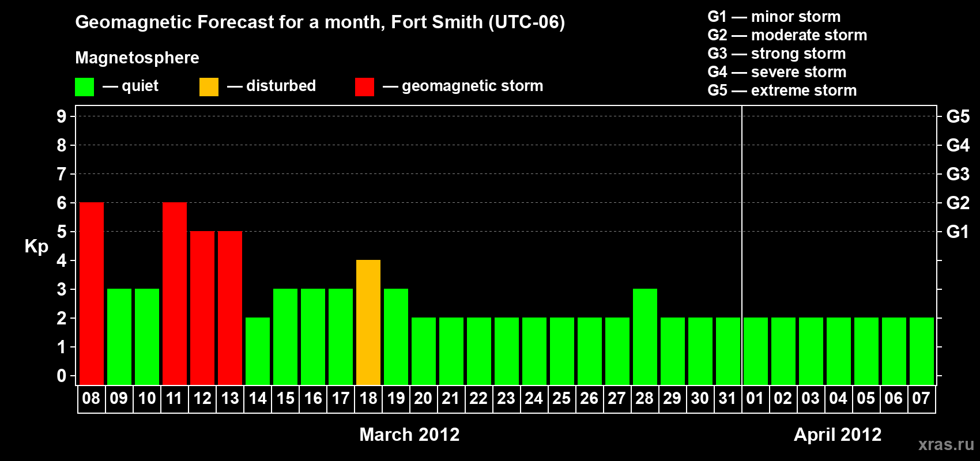The height and width of the screenshot is (461, 980).
Task: Click date label 24 on the axis
Action: (534, 399)
